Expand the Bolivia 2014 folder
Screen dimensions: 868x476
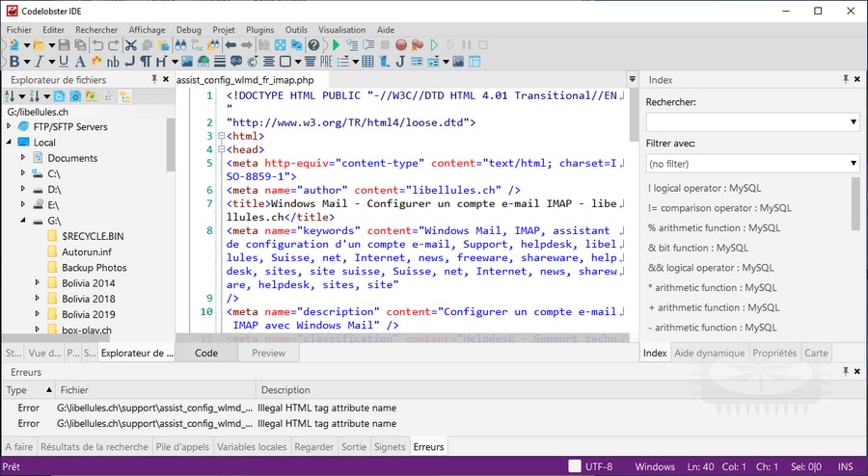(38, 282)
